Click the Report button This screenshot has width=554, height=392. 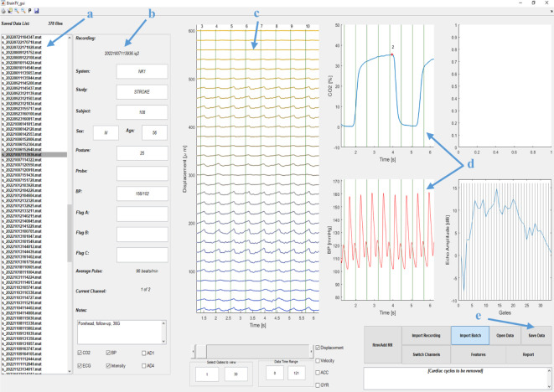pos(529,354)
